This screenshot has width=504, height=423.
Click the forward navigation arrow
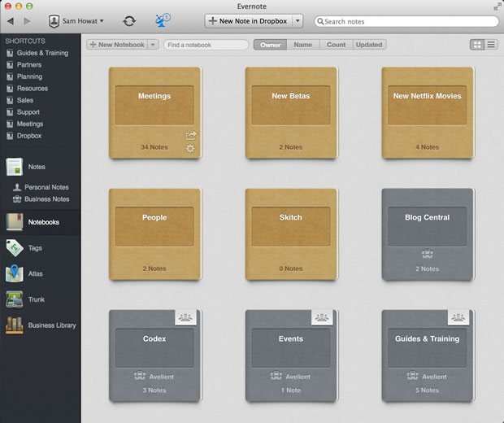[x=27, y=21]
